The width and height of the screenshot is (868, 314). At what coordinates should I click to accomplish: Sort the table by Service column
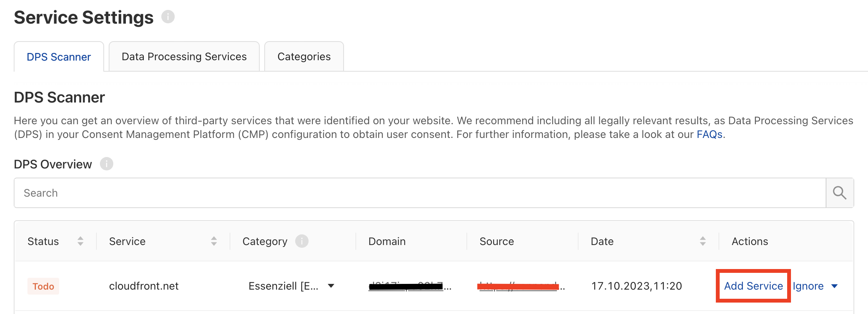click(x=214, y=241)
